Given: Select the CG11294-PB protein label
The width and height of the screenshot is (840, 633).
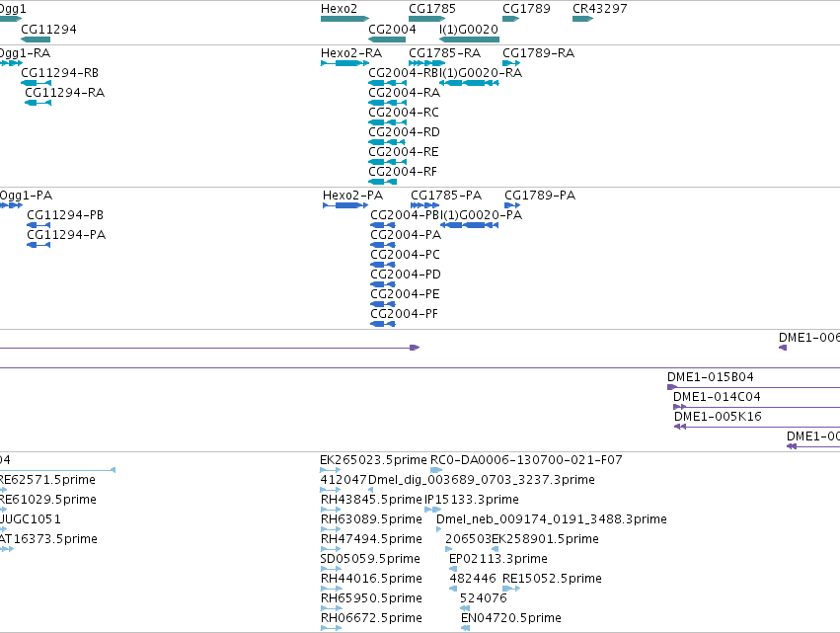Looking at the screenshot, I should 65,215.
